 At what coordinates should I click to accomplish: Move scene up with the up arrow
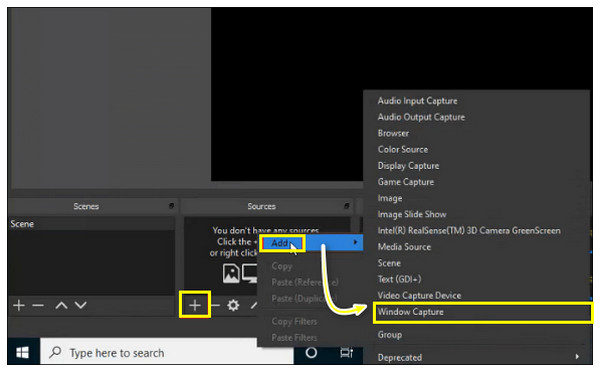pyautogui.click(x=61, y=305)
